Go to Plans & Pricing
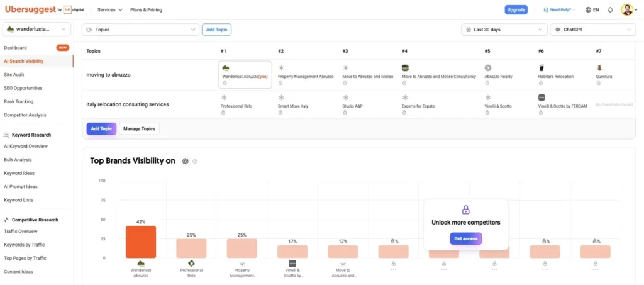Image resolution: width=644 pixels, height=285 pixels. [146, 10]
